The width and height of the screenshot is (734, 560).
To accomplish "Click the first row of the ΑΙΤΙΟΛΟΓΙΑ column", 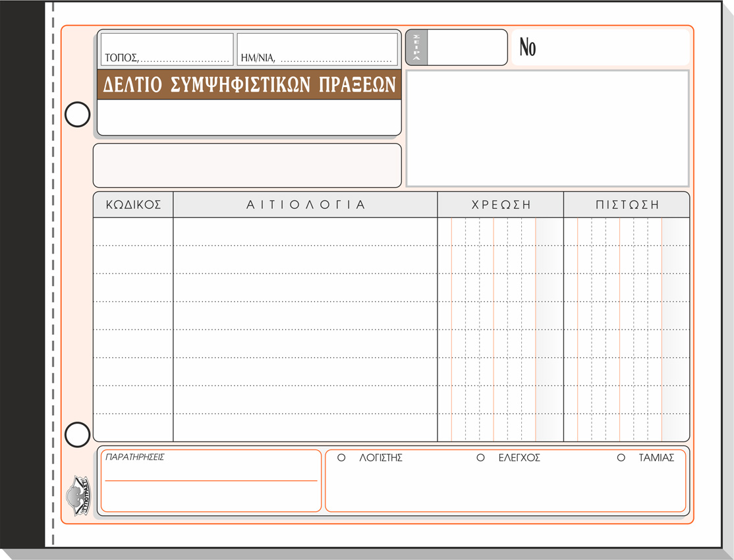I will pos(305,232).
